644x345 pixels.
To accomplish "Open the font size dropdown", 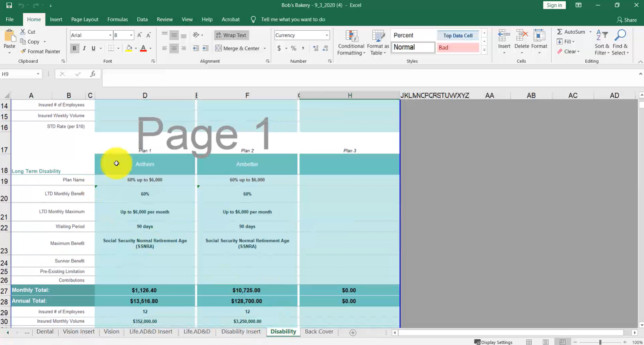I will click(131, 35).
